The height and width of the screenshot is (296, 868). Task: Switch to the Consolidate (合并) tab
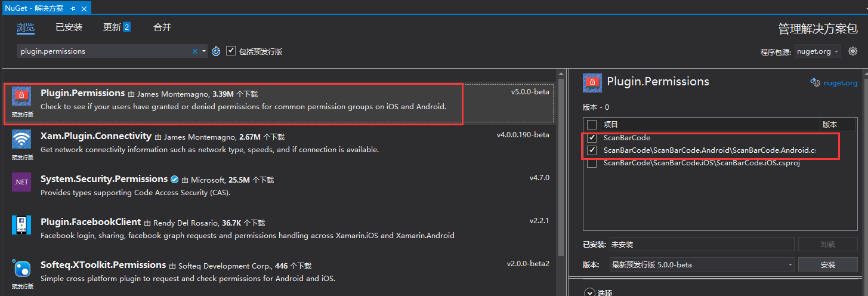(x=162, y=27)
